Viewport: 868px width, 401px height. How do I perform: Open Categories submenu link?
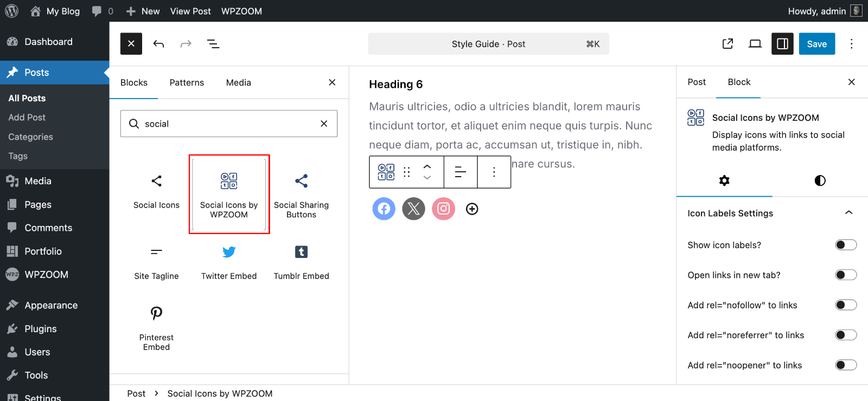(30, 137)
